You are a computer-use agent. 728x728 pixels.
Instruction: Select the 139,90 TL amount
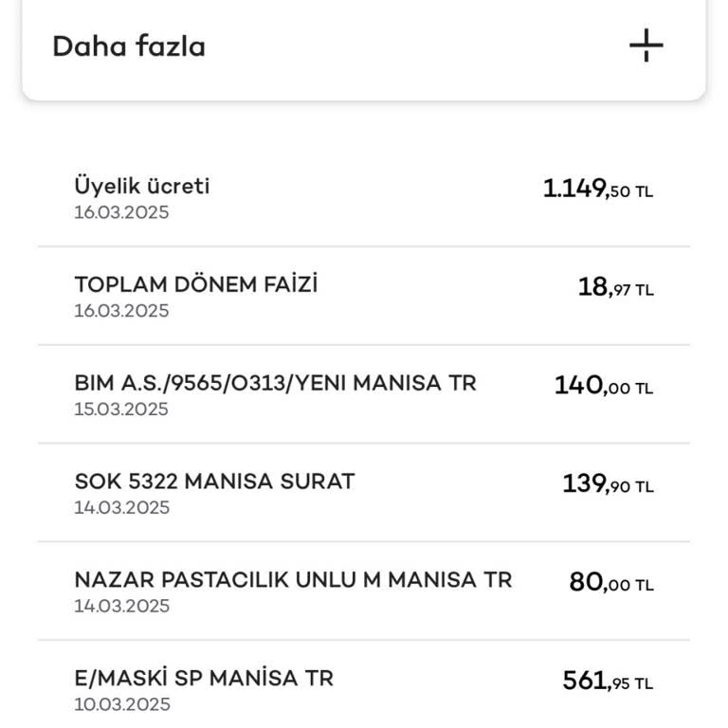click(608, 485)
